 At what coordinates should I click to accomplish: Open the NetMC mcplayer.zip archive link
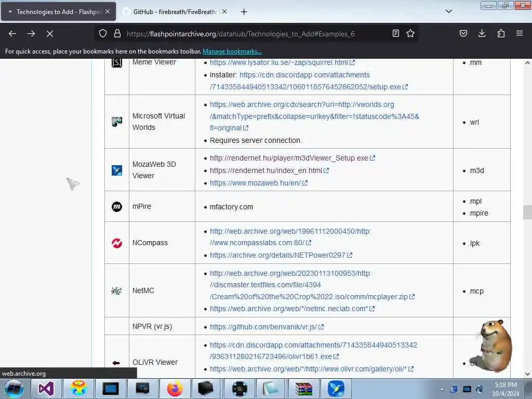pos(312,285)
